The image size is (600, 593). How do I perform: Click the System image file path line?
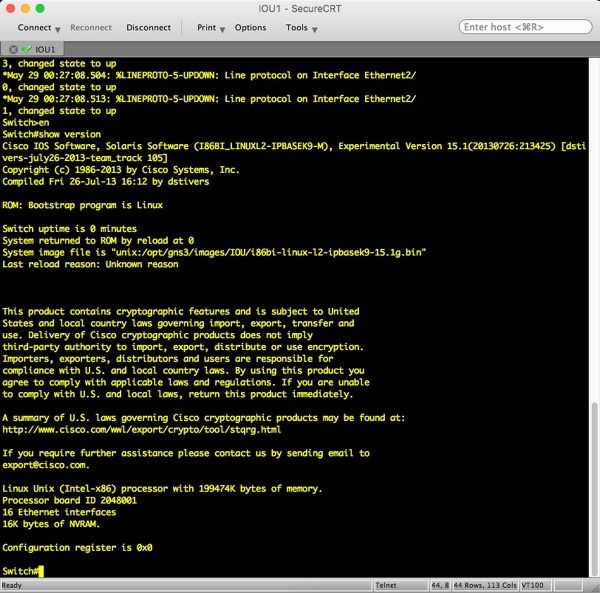214,253
